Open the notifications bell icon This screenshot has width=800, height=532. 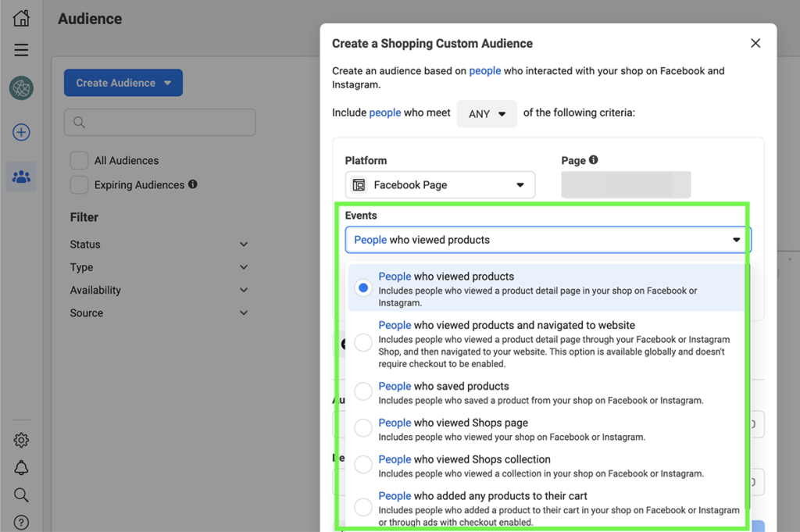21,468
